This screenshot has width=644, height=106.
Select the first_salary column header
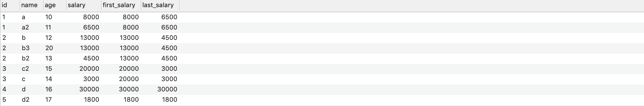121,5
